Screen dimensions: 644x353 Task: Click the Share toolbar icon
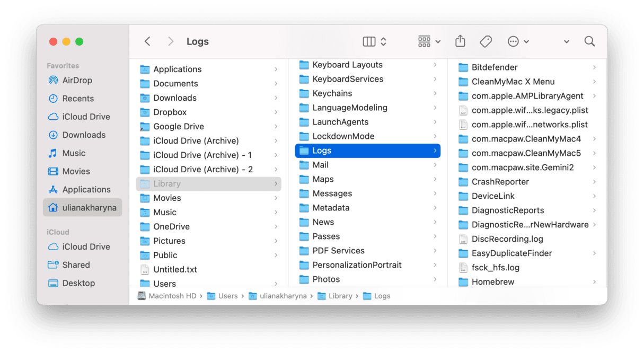(460, 41)
